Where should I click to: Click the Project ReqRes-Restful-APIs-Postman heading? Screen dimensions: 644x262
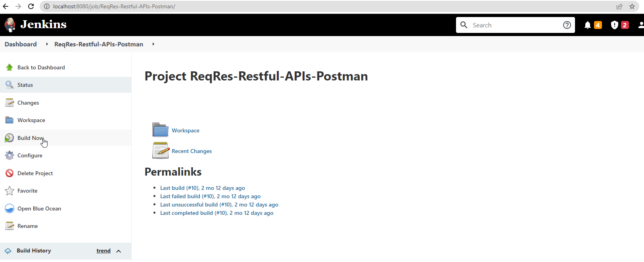pos(256,76)
